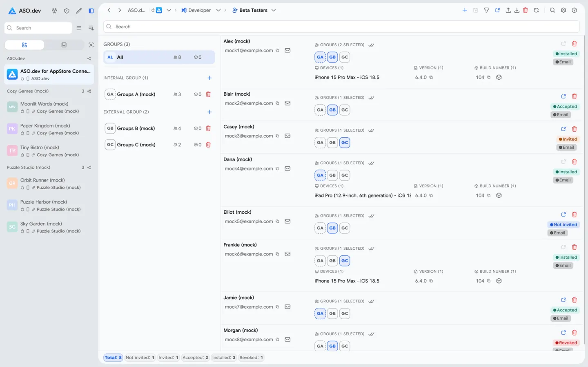
Task: Delete Groups B (mock) with trash icon
Action: (208, 128)
